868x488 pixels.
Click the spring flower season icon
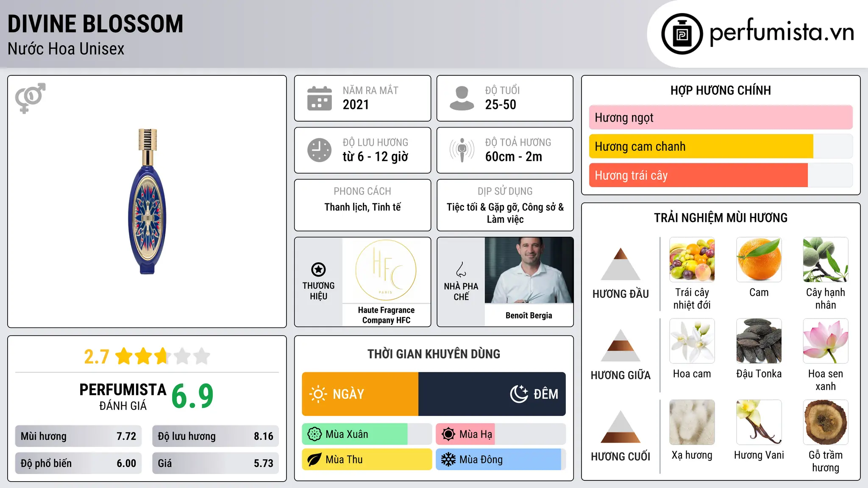(314, 434)
